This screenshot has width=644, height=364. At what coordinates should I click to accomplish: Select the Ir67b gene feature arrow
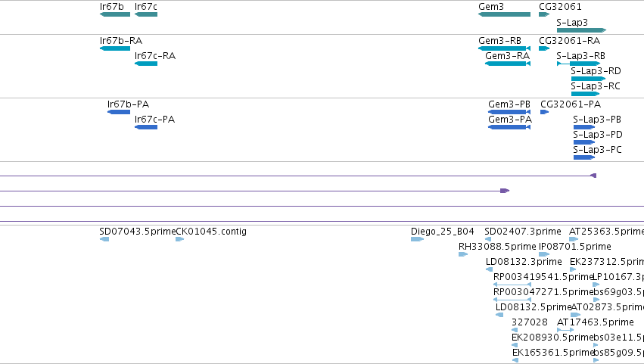pos(115,14)
